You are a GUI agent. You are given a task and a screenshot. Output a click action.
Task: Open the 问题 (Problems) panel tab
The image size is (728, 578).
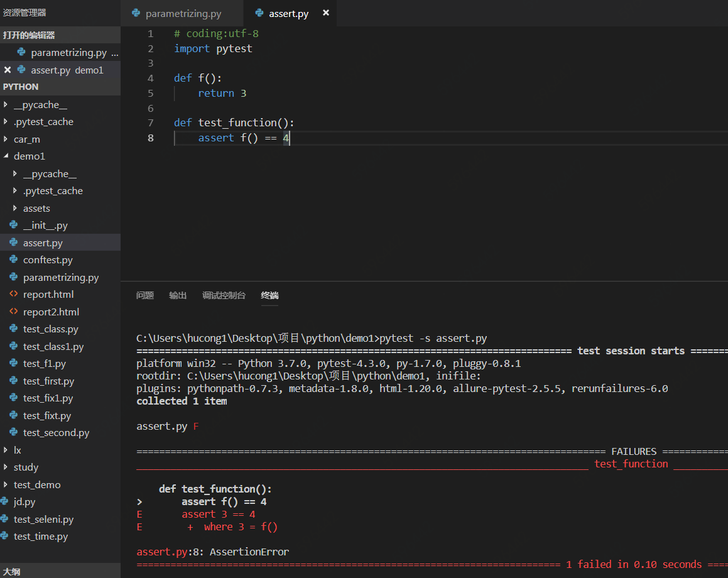[x=144, y=295]
